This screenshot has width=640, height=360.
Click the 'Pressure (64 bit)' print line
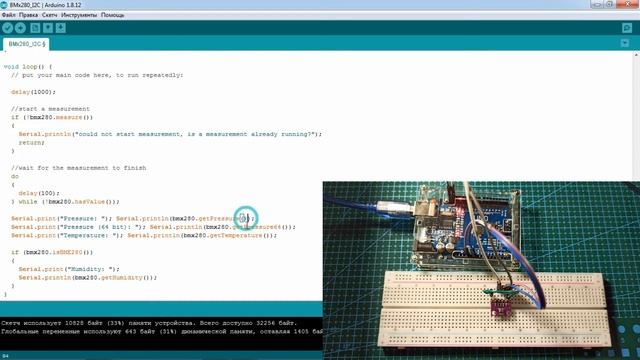[153, 227]
